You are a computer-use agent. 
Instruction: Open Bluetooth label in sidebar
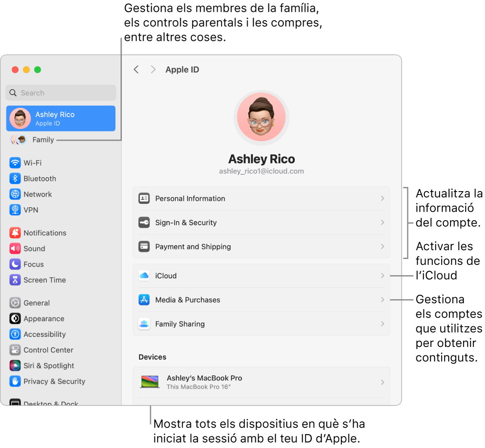(x=40, y=179)
